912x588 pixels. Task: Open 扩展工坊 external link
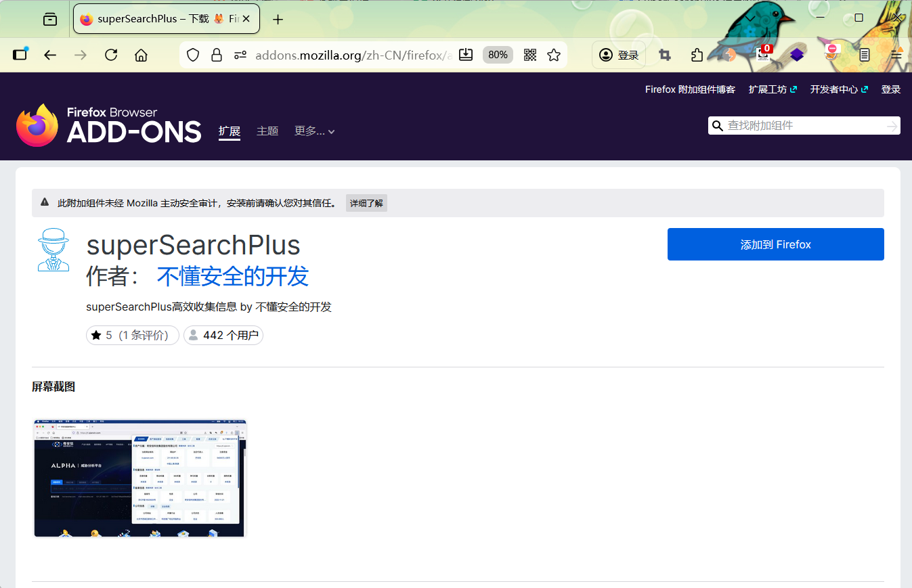tap(773, 89)
